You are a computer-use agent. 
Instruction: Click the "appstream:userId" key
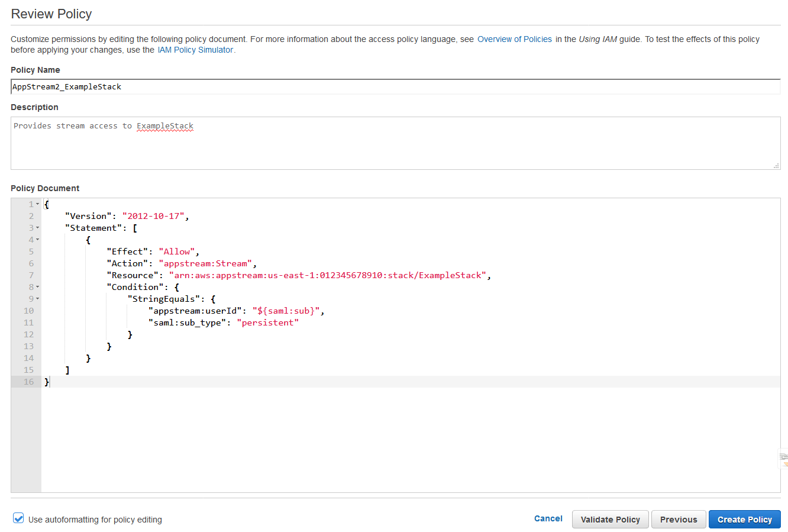coord(195,311)
